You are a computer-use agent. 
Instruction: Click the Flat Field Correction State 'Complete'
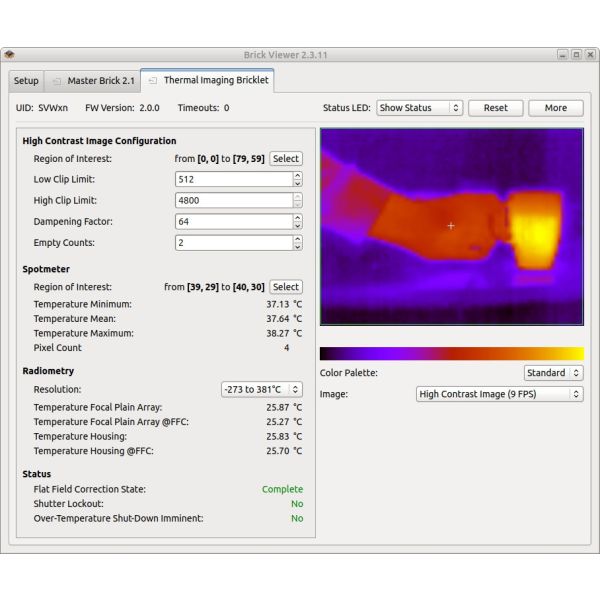[282, 489]
